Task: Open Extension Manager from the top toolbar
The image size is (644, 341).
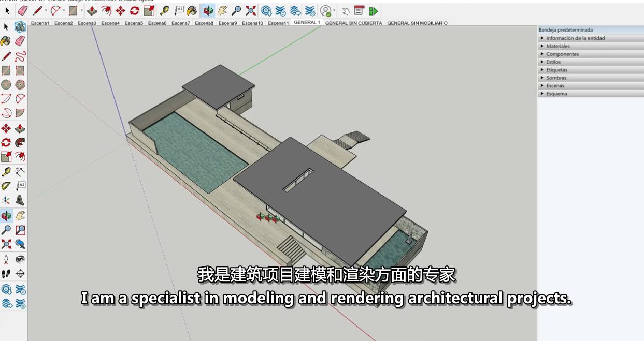Action: pyautogui.click(x=310, y=10)
